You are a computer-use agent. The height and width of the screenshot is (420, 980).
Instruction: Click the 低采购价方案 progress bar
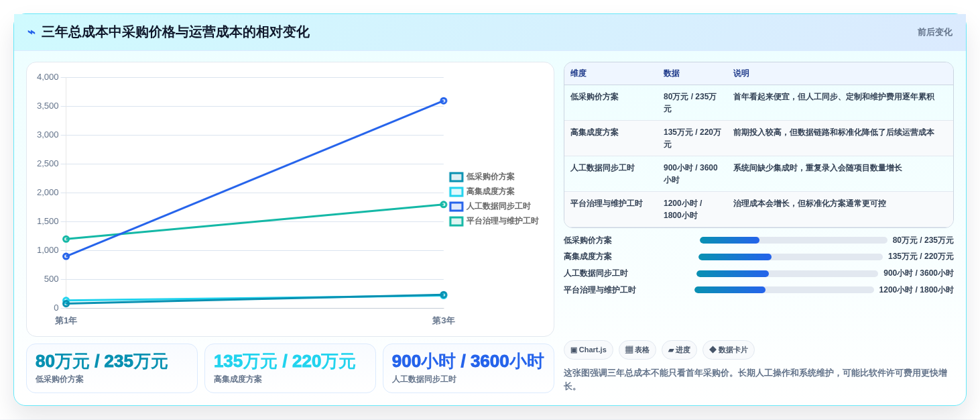coord(794,240)
